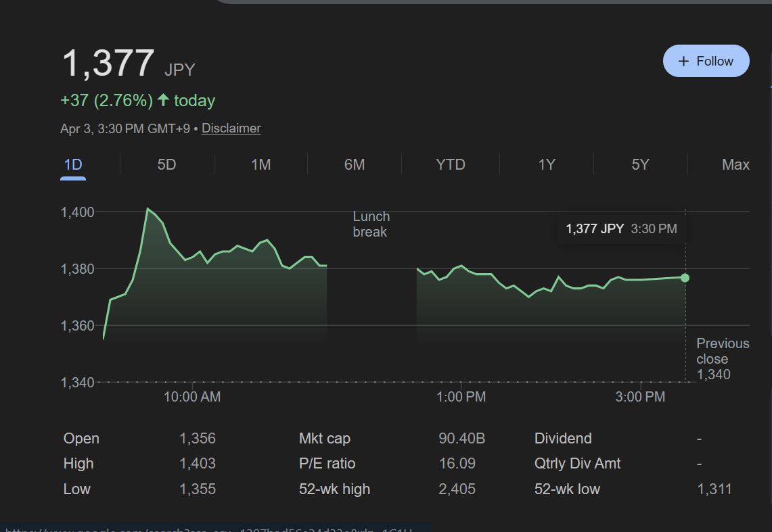The height and width of the screenshot is (532, 772).
Task: Click the Open label in stats
Action: 81,439
